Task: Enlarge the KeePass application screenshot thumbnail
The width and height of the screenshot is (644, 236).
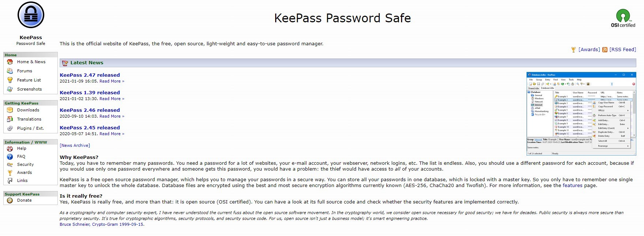Action: pos(581,114)
